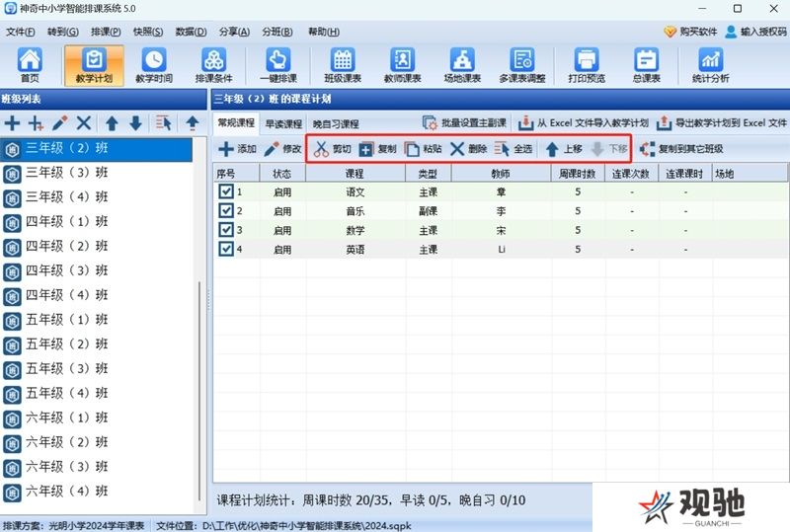
Task: Click the 教师 column header
Action: pos(501,174)
